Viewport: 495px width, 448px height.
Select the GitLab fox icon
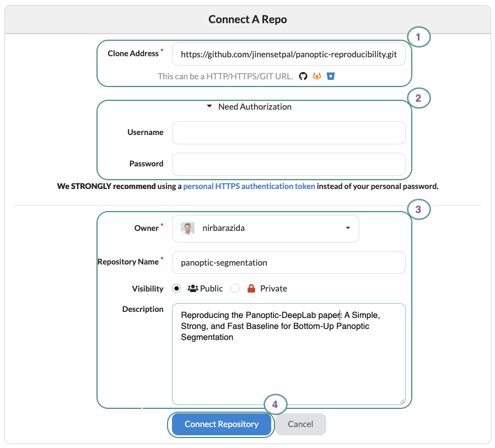(316, 76)
